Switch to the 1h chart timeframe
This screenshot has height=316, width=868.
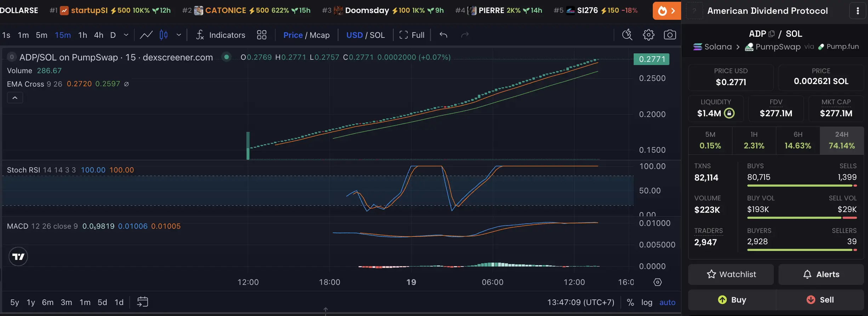tap(82, 35)
